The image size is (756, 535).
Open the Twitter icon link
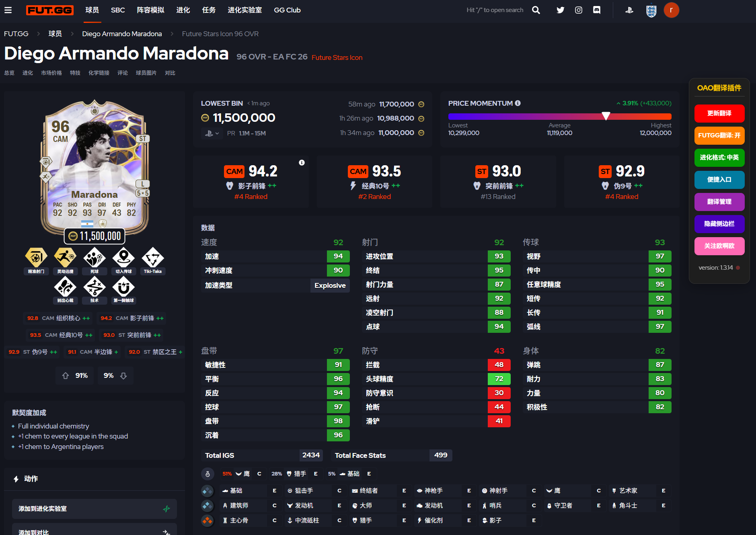pyautogui.click(x=560, y=10)
